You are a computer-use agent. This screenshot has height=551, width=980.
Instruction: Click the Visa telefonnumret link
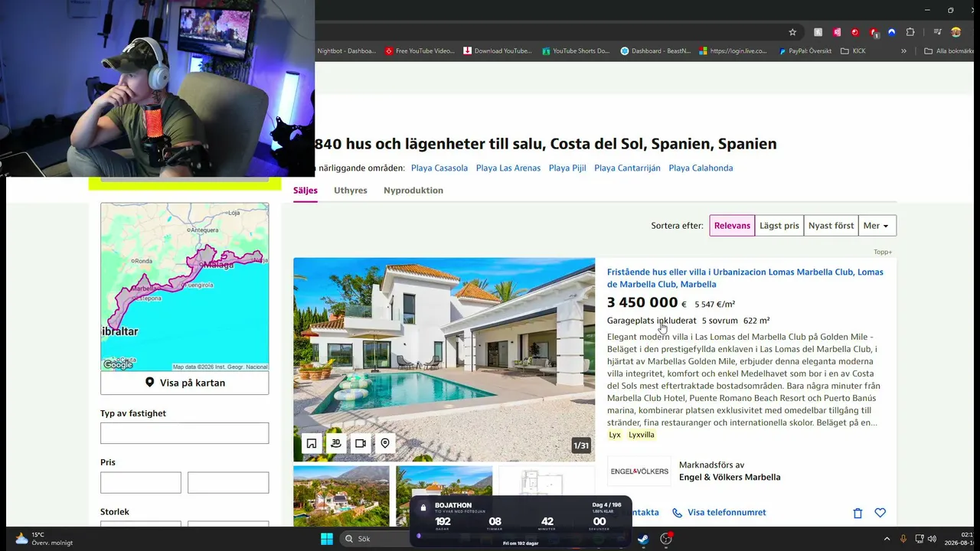tap(719, 513)
